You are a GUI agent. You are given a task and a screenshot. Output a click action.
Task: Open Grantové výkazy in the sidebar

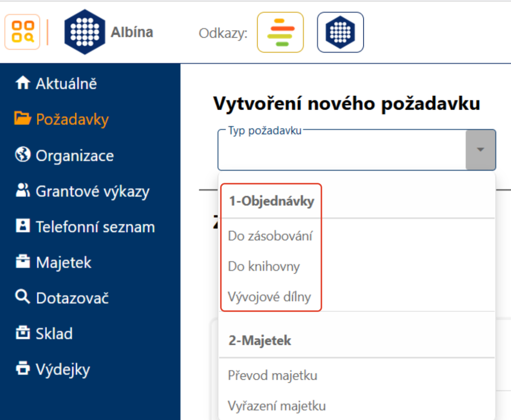(93, 192)
